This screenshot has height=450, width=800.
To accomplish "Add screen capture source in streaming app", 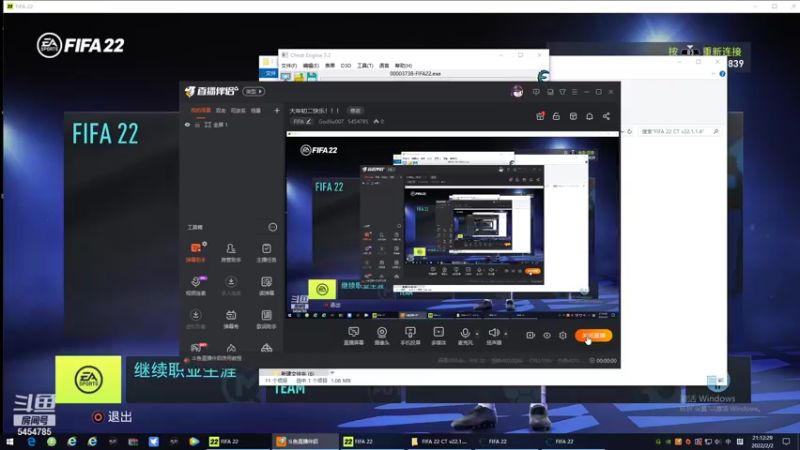I will pos(354,336).
